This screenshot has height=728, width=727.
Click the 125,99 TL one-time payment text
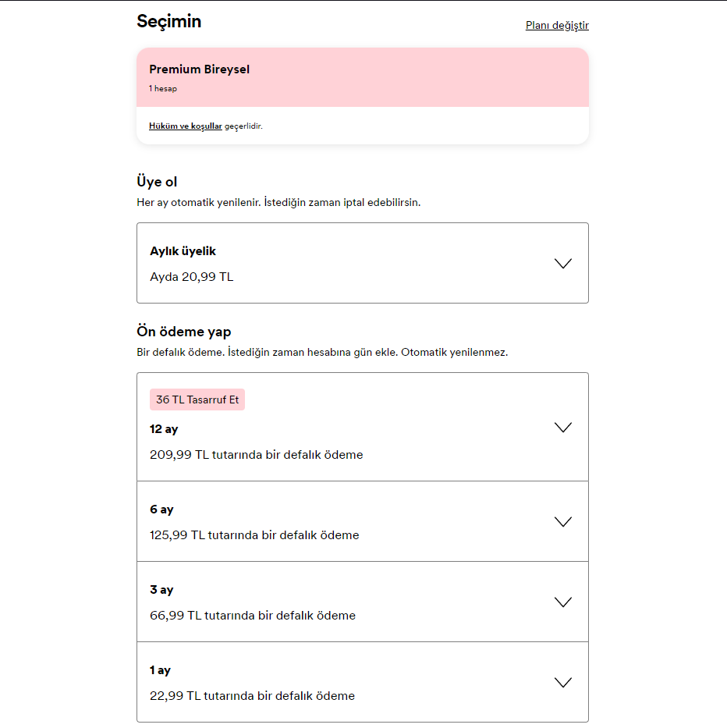click(x=254, y=535)
